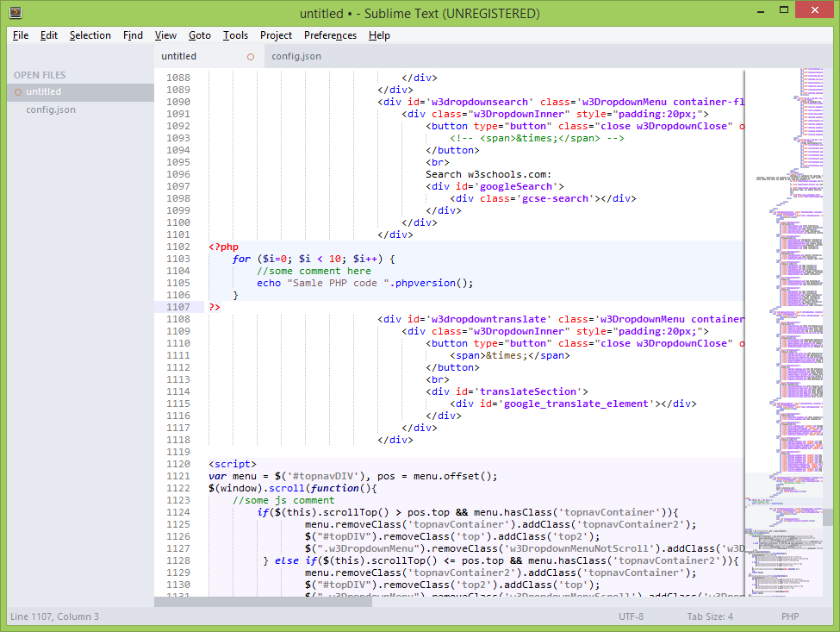840x632 pixels.
Task: Click the unsaved circle beside untitled in sidebar
Action: pos(18,92)
